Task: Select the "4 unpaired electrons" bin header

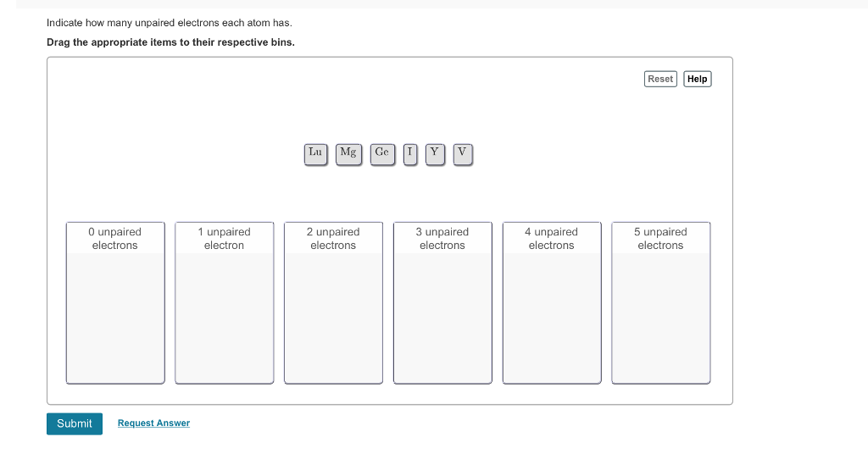Action: [551, 238]
